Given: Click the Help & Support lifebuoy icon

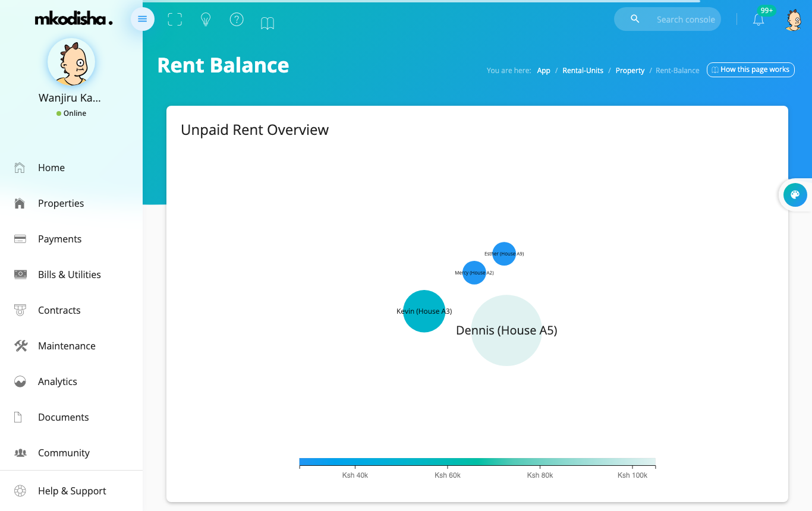Looking at the screenshot, I should coord(20,491).
